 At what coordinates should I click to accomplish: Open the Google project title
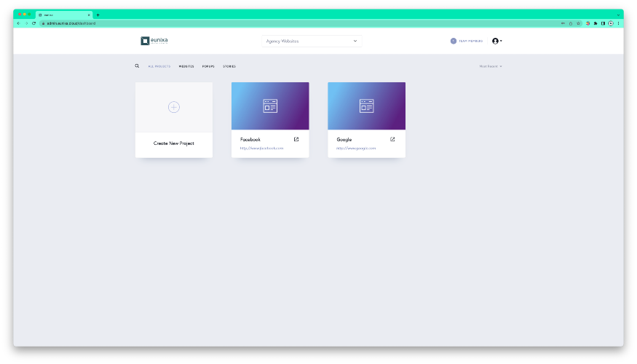tap(344, 139)
